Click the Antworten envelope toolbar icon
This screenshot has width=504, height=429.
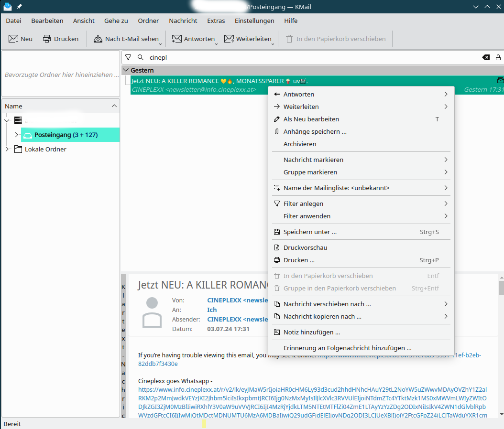pyautogui.click(x=177, y=39)
